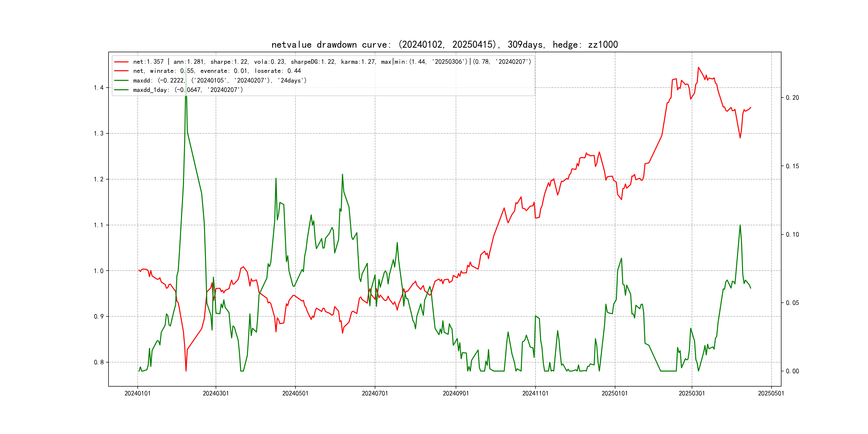
Task: Click the green swatch beside 'maxdd_1day' legend entry
Action: (x=121, y=90)
